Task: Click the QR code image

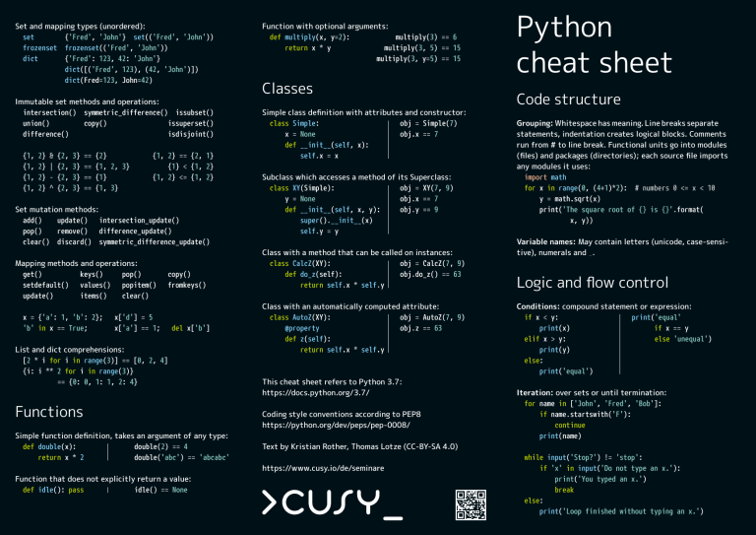Action: coord(471,504)
